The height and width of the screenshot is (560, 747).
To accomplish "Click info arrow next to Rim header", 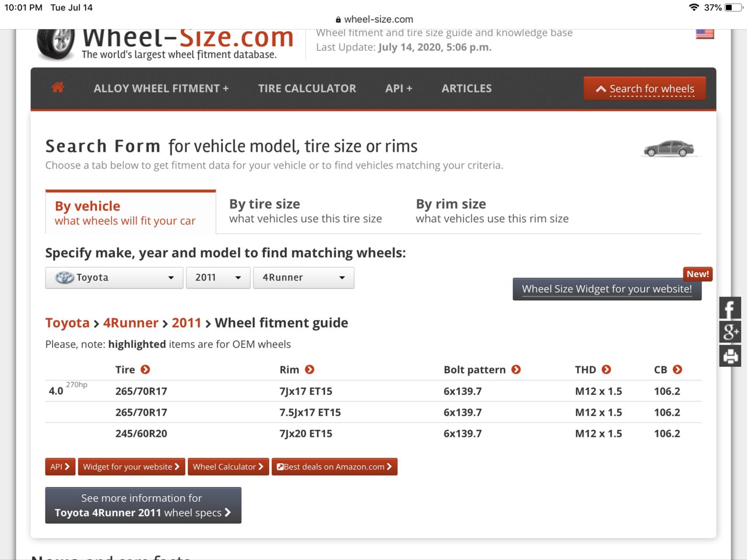I will (x=310, y=370).
